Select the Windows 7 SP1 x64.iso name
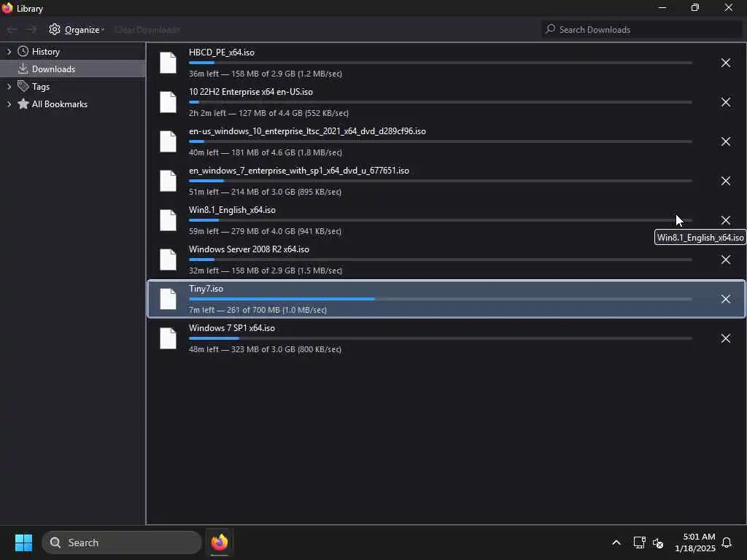The width and height of the screenshot is (747, 560). (231, 328)
